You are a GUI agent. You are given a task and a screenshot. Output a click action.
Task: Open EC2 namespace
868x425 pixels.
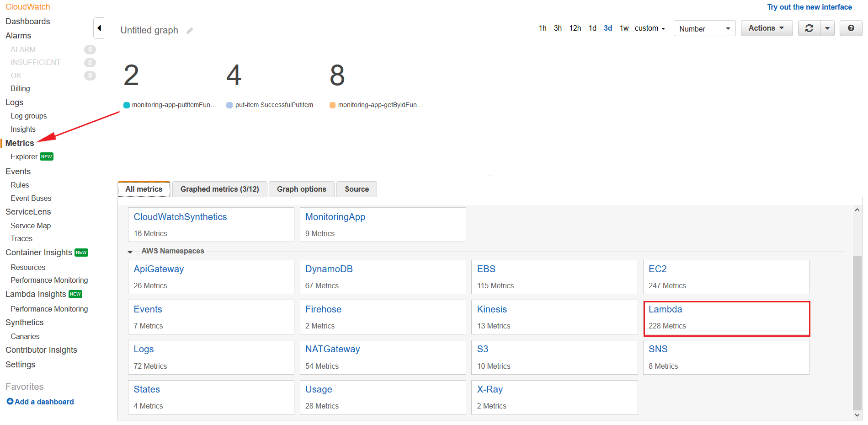tap(726, 277)
